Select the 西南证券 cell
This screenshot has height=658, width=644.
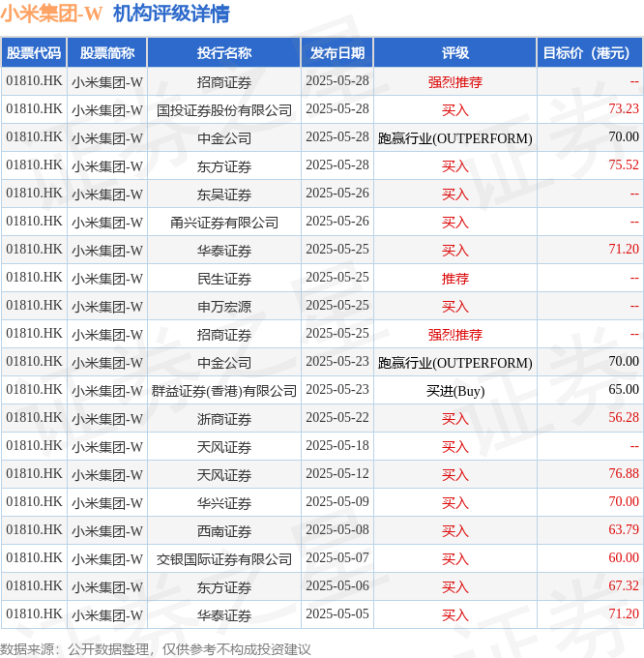pos(224,531)
